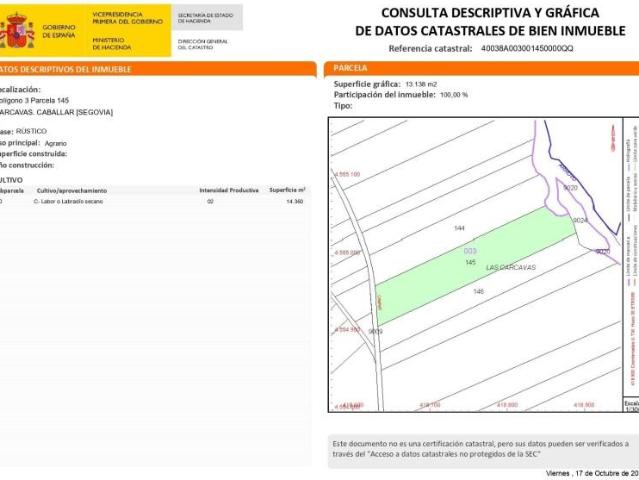Click the '418.300' coordinate on map bottom

584,405
